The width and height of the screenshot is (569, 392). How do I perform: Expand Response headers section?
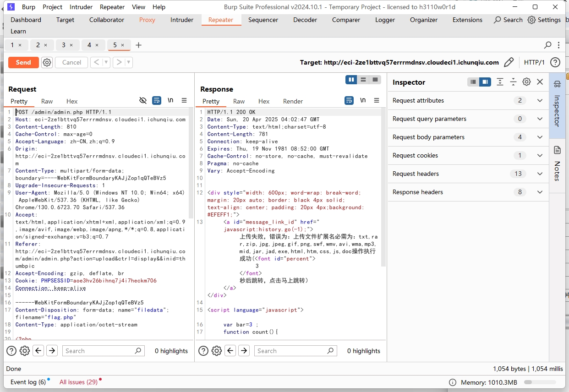(x=540, y=192)
